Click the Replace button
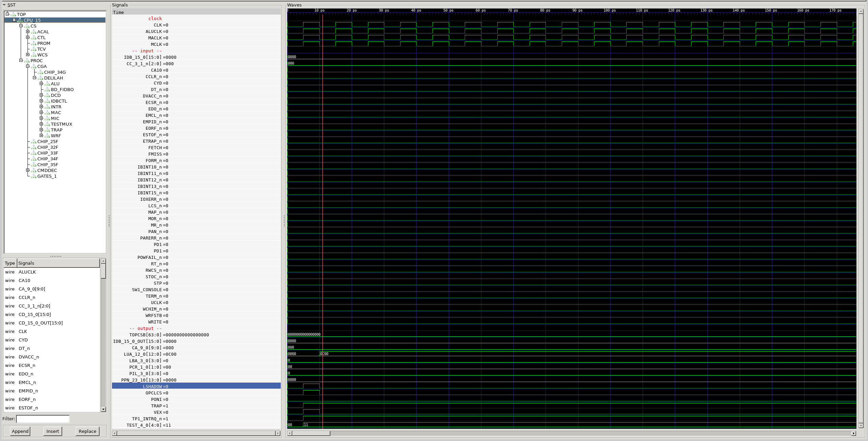Image resolution: width=868 pixels, height=441 pixels. pos(88,431)
